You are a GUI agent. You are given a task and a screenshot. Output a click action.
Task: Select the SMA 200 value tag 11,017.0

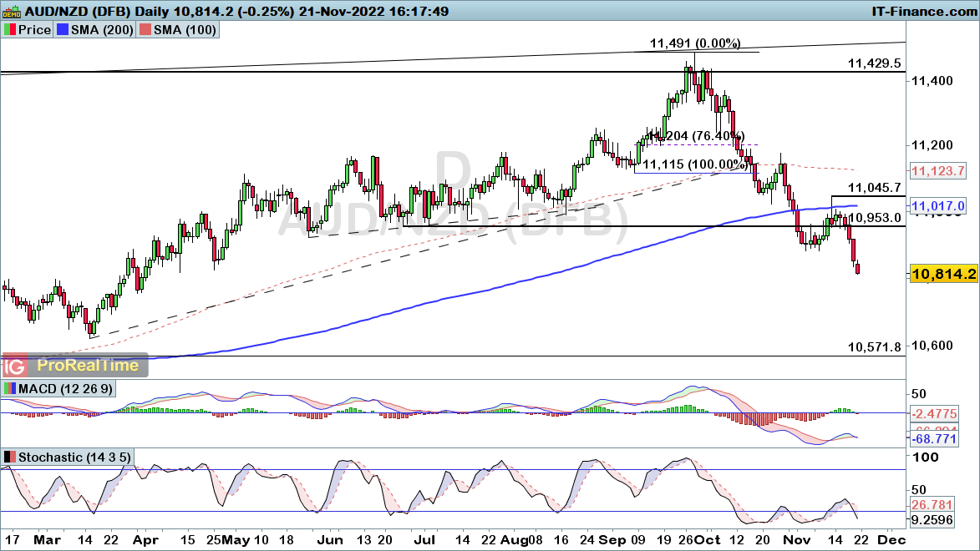tap(937, 205)
